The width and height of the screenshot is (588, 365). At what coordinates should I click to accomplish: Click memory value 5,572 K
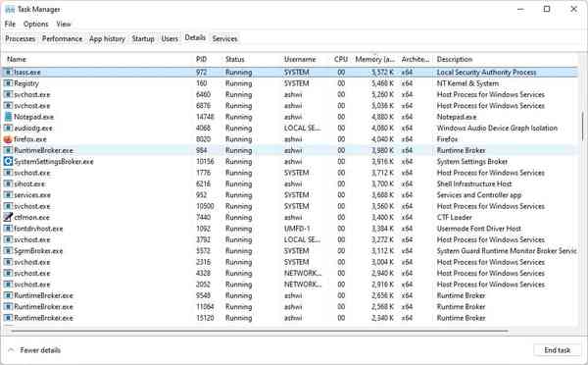click(382, 72)
